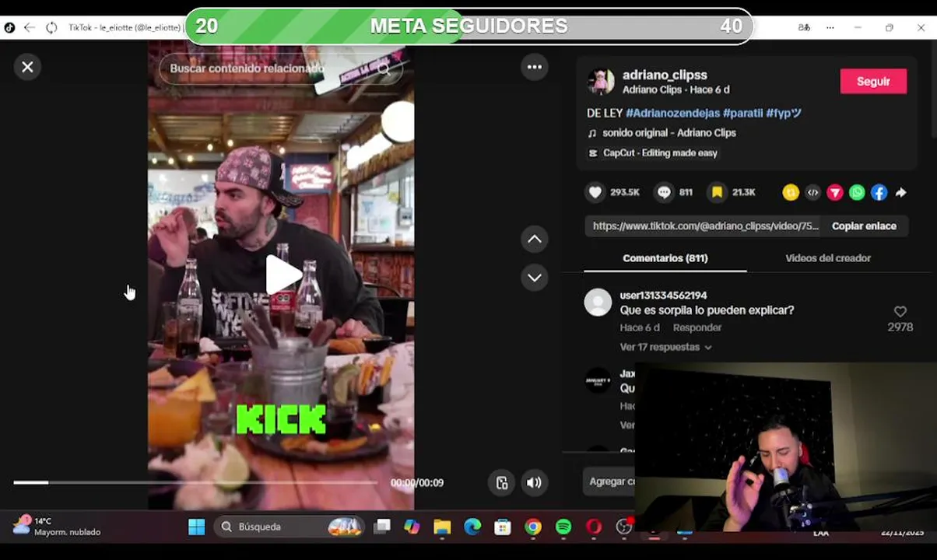The width and height of the screenshot is (937, 560).
Task: Toggle the video mute speaker icon
Action: point(534,483)
